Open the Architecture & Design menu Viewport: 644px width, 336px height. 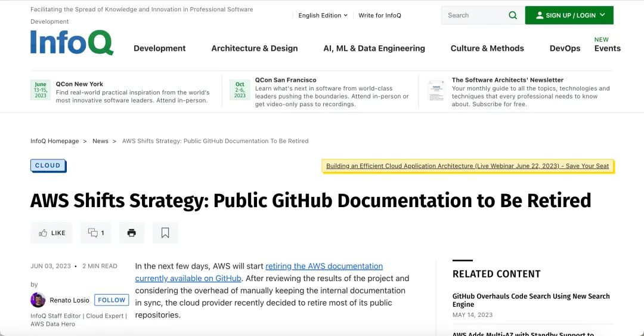(x=254, y=48)
